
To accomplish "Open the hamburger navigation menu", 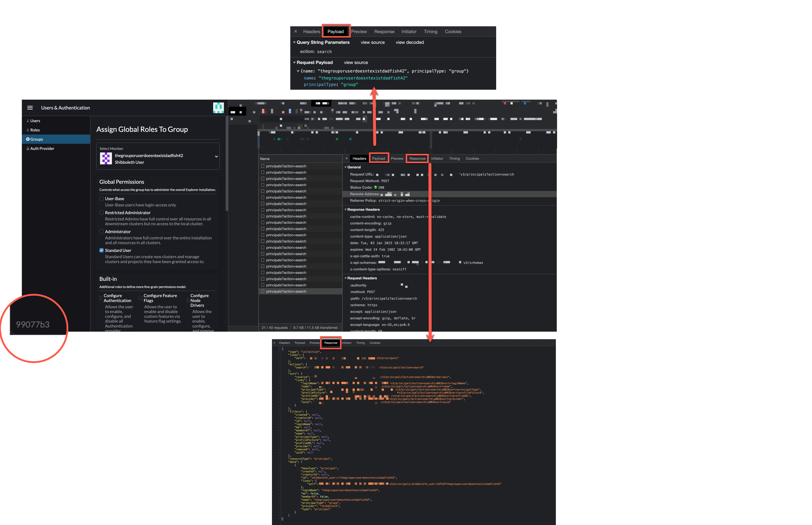I will pos(30,107).
